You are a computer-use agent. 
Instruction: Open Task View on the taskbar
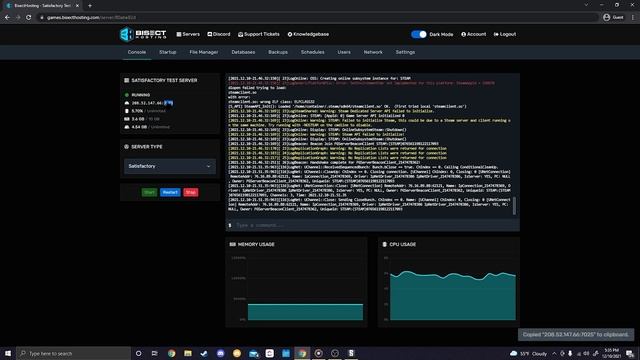pos(155,353)
